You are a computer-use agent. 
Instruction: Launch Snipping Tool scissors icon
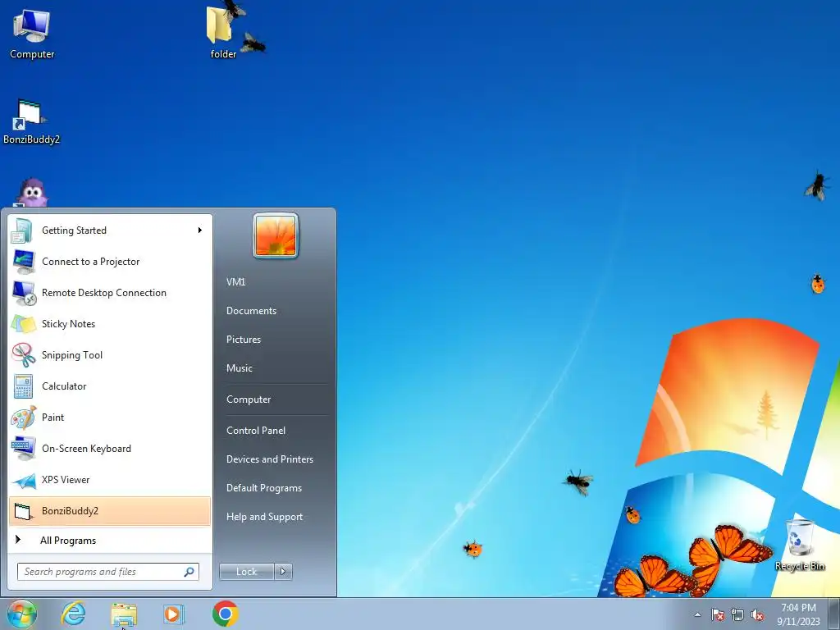click(24, 355)
